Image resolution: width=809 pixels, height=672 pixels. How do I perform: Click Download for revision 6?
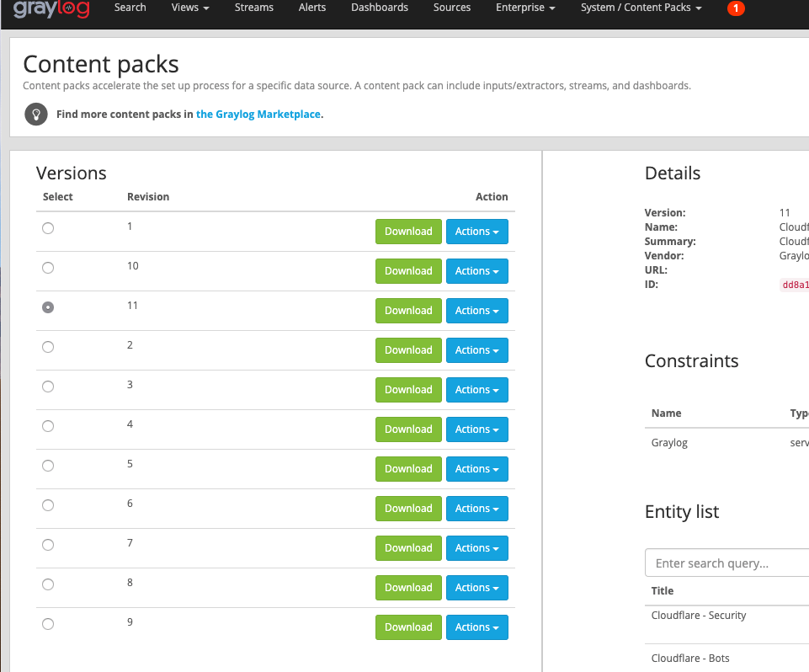[408, 509]
